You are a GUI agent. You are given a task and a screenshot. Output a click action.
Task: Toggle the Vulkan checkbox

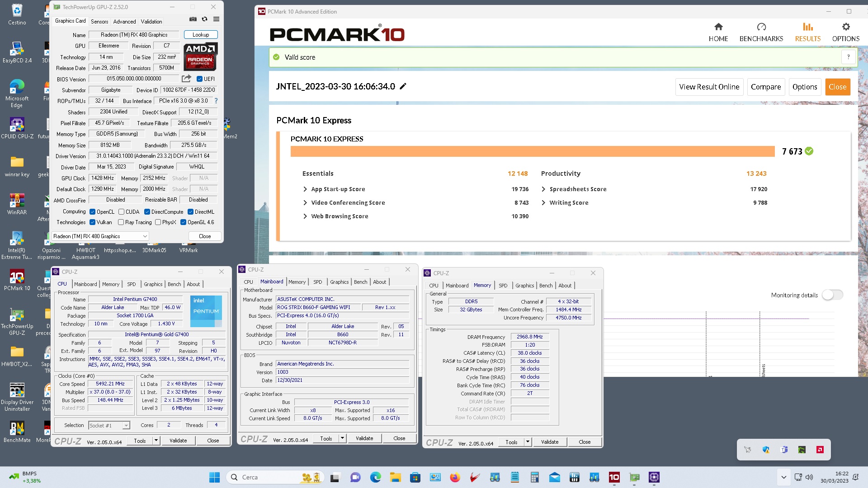(92, 222)
